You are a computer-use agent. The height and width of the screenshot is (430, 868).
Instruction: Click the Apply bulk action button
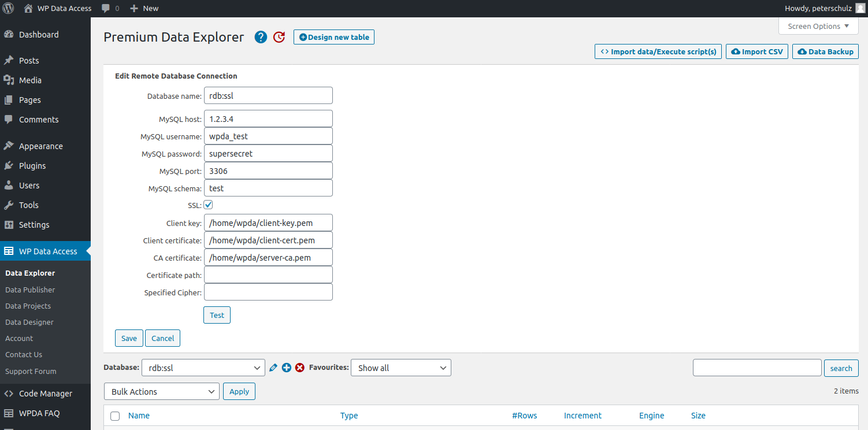tap(239, 391)
